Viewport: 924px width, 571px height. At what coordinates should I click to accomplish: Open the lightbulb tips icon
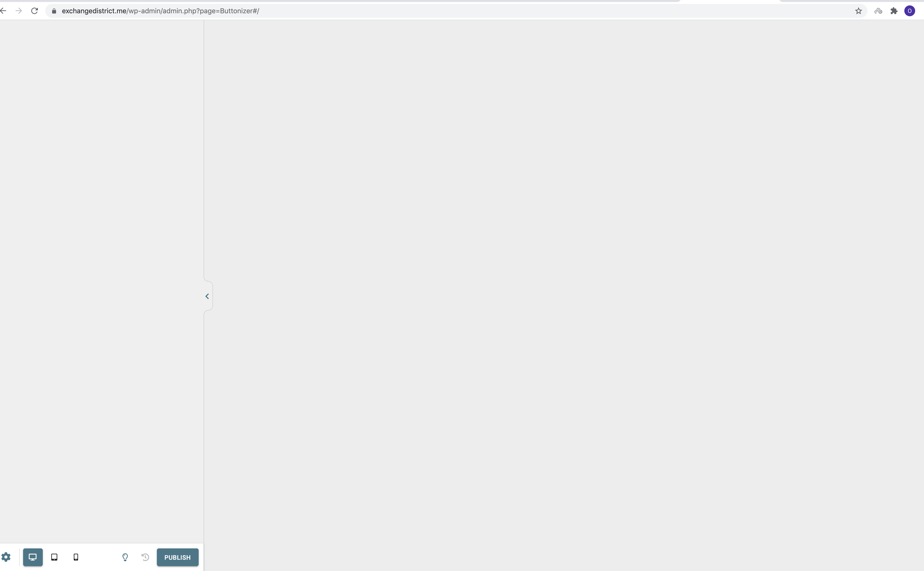[x=125, y=557]
